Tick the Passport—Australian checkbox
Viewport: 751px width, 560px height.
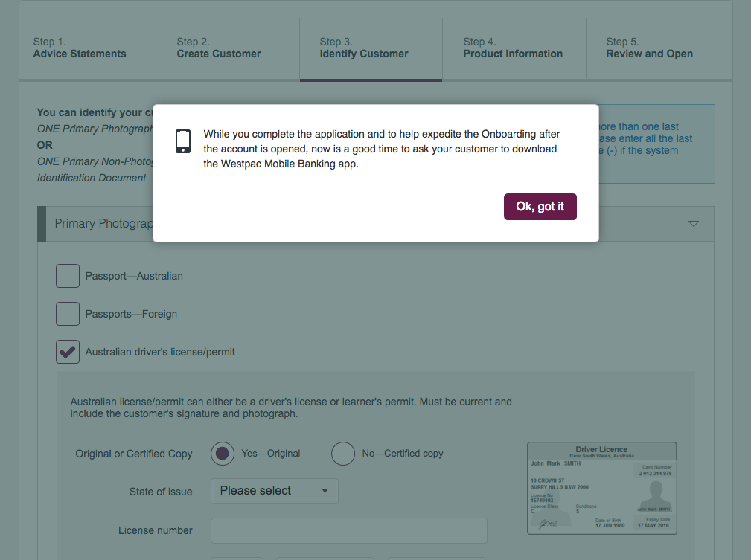(x=68, y=276)
